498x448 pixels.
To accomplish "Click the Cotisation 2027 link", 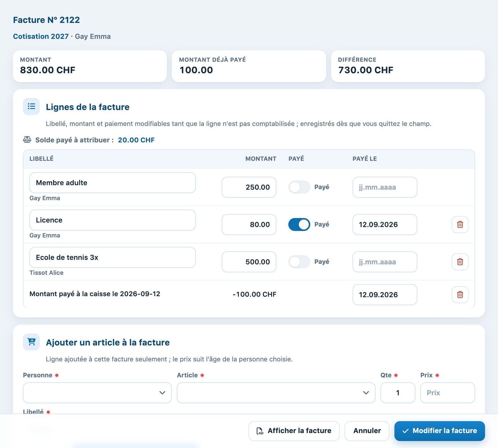I will pos(41,36).
